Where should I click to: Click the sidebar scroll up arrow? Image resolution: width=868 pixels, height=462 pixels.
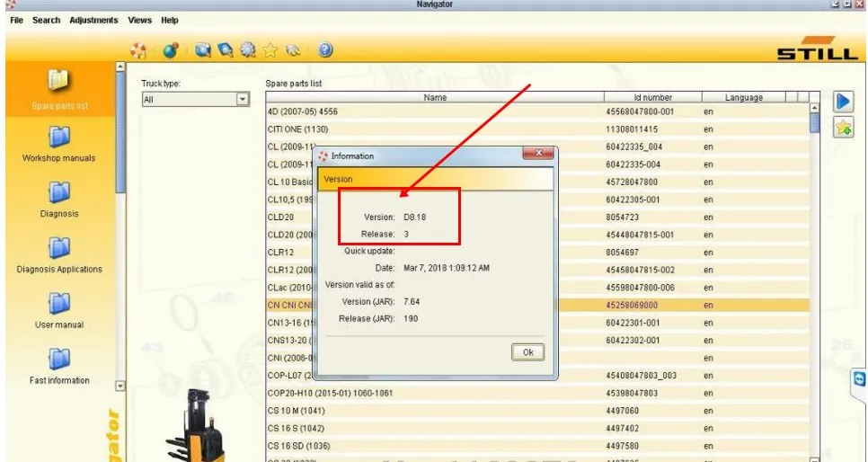click(x=120, y=67)
